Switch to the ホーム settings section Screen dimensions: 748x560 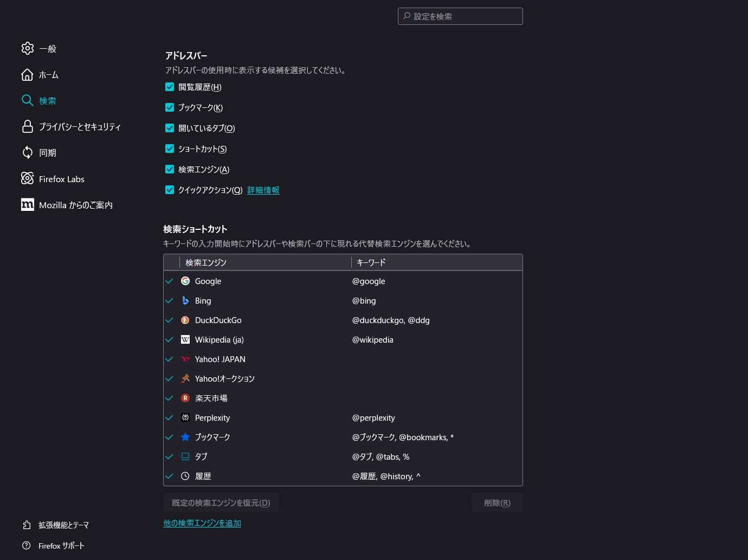tap(48, 75)
